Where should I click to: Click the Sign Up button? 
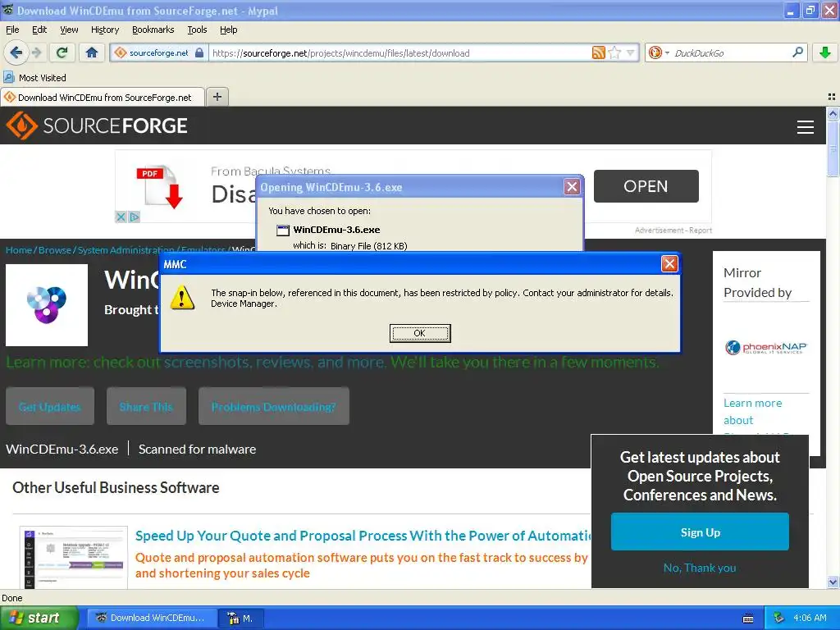point(700,532)
